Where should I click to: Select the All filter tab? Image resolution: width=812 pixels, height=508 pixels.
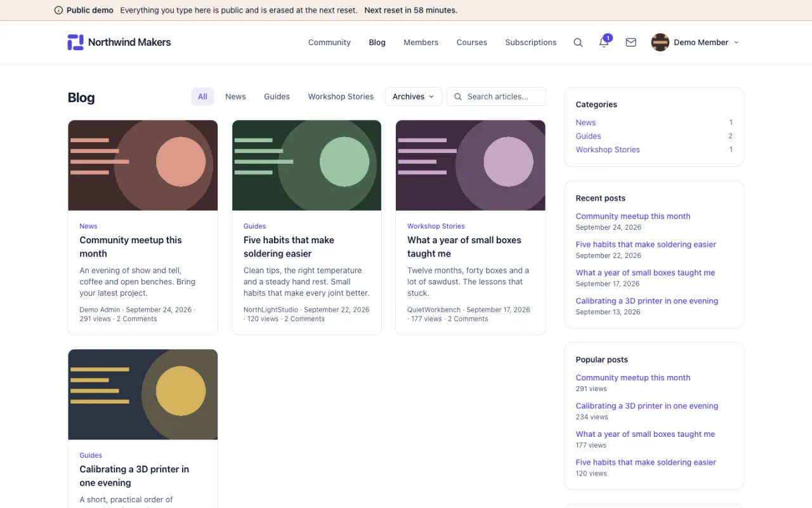point(202,97)
